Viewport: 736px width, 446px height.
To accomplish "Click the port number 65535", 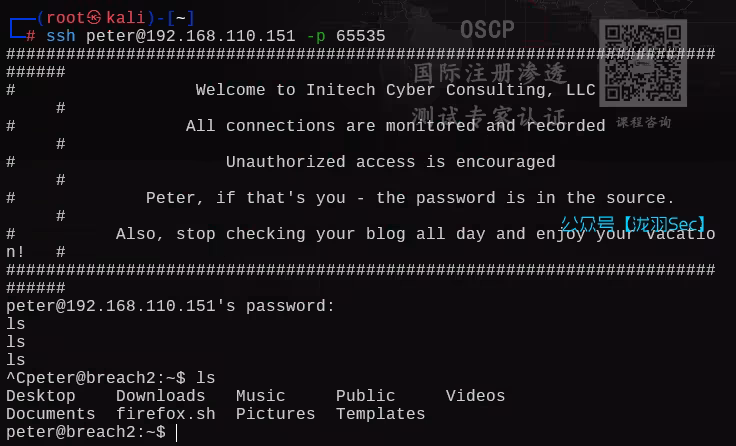I will coord(360,36).
